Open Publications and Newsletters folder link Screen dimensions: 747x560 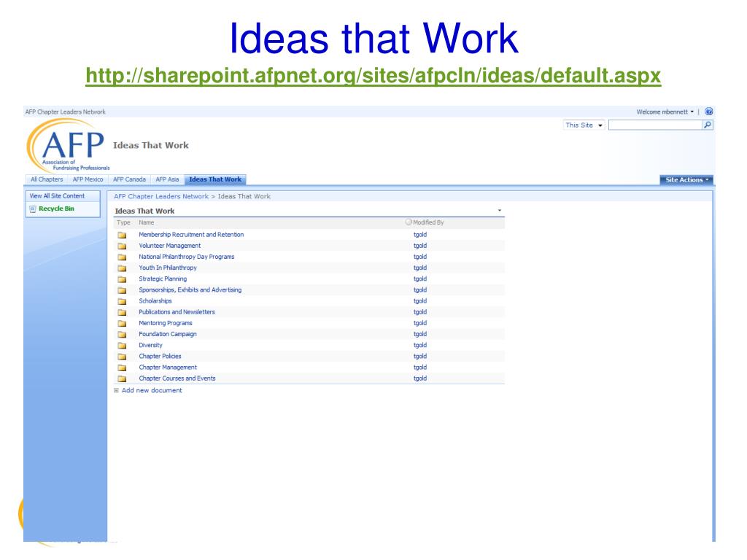tap(177, 312)
